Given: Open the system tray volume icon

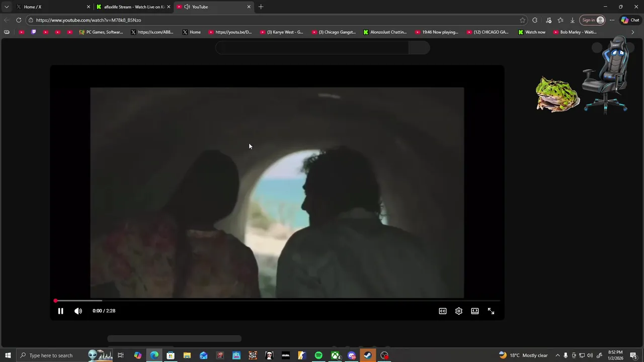Looking at the screenshot, I should (590, 355).
